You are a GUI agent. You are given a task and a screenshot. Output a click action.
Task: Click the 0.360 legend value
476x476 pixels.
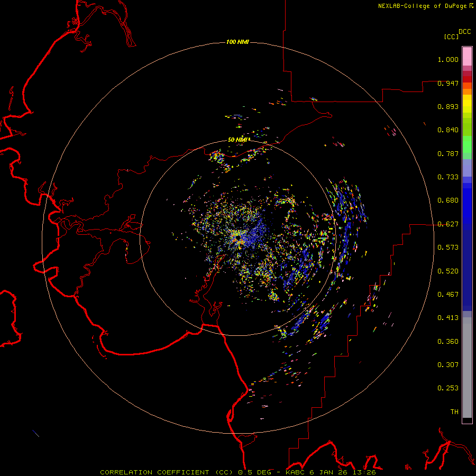(448, 342)
